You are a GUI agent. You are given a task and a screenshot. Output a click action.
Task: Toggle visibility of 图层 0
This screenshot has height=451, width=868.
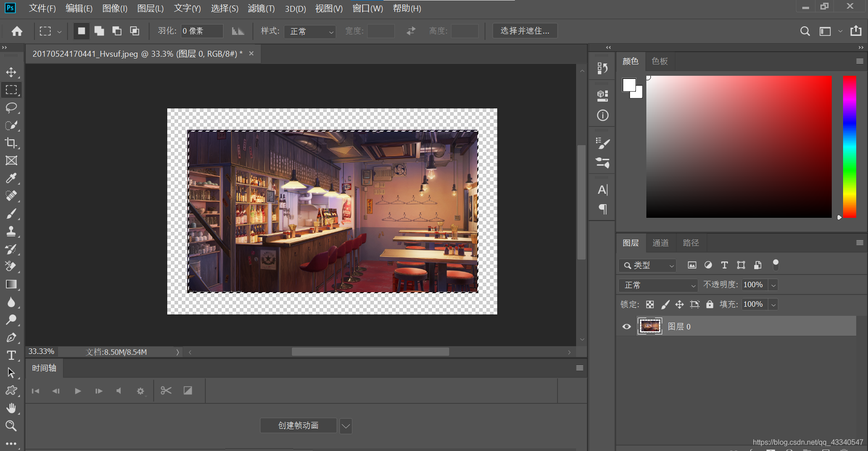(626, 327)
